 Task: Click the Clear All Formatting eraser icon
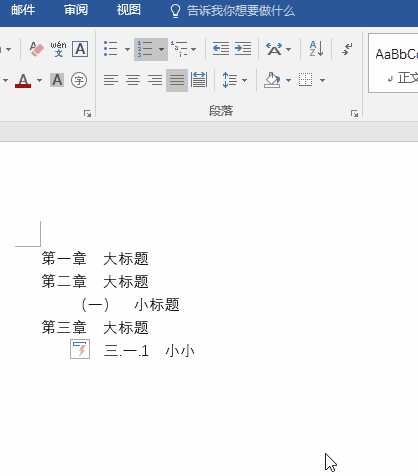click(x=36, y=49)
